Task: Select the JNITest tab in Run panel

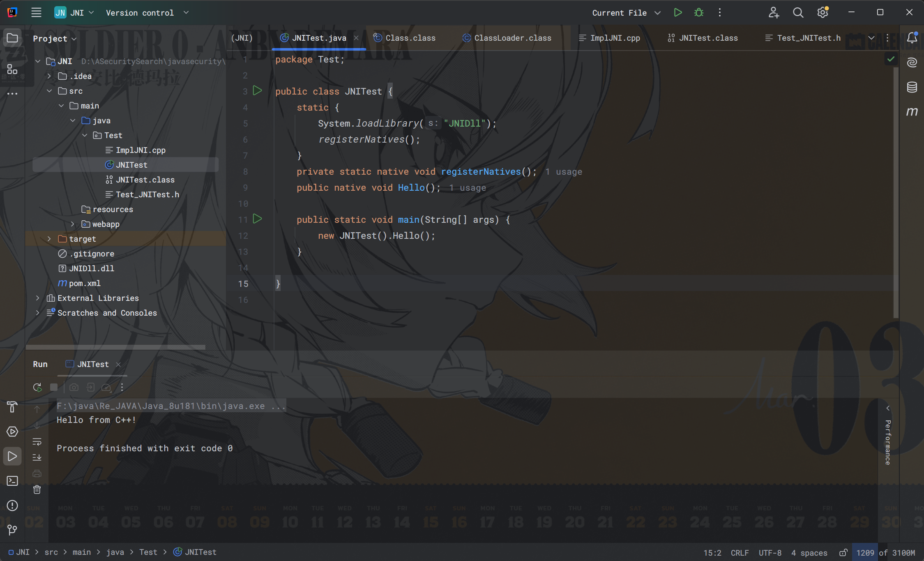Action: click(93, 364)
